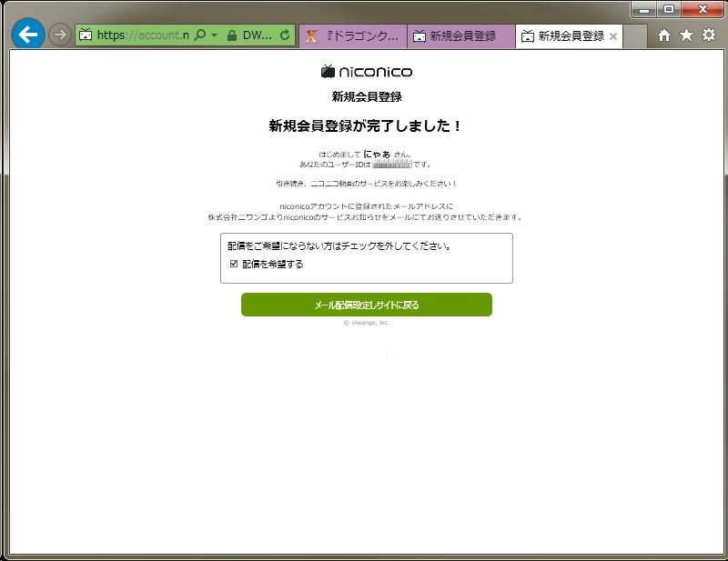Click the green メール配信設定しサイトに戻る button
This screenshot has height=561, width=728.
[x=367, y=305]
